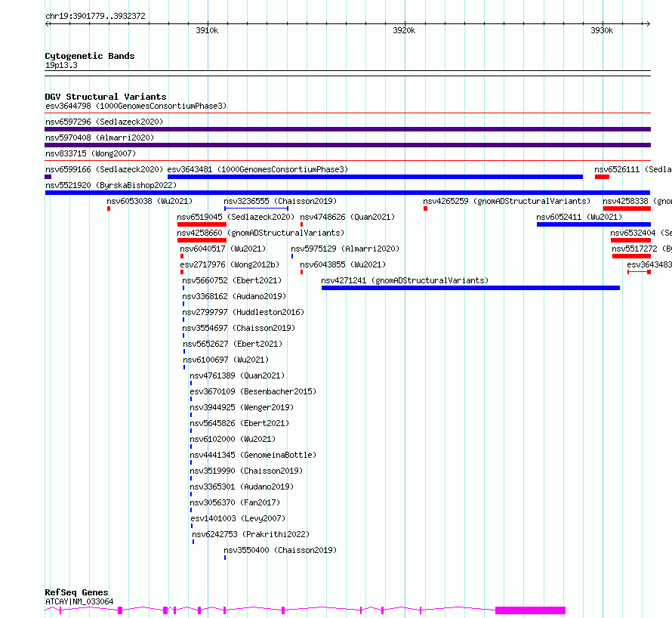
Task: Click the nsv4761389 (Quan2021) label
Action: point(237,375)
